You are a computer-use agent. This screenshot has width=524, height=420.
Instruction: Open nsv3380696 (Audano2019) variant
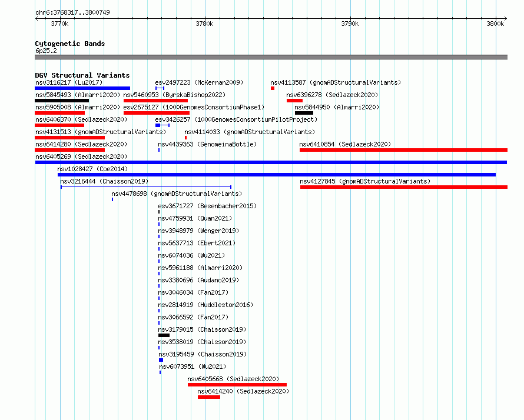[x=198, y=280]
